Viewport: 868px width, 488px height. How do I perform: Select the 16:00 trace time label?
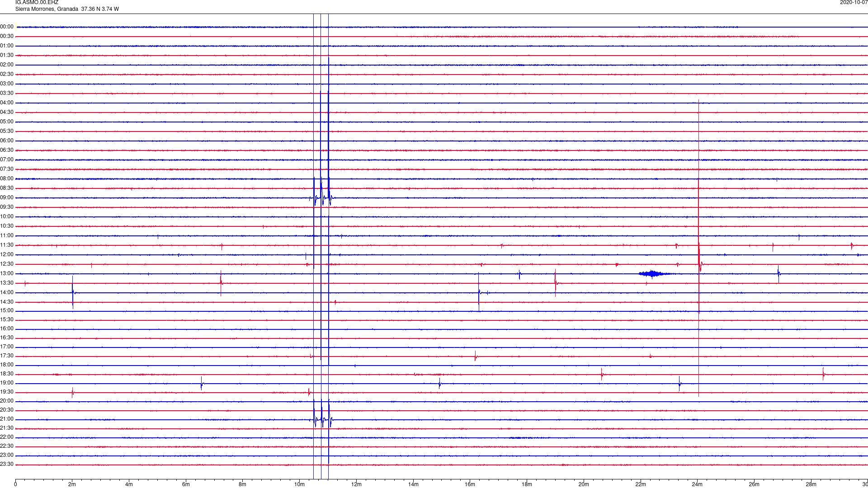[x=7, y=329]
